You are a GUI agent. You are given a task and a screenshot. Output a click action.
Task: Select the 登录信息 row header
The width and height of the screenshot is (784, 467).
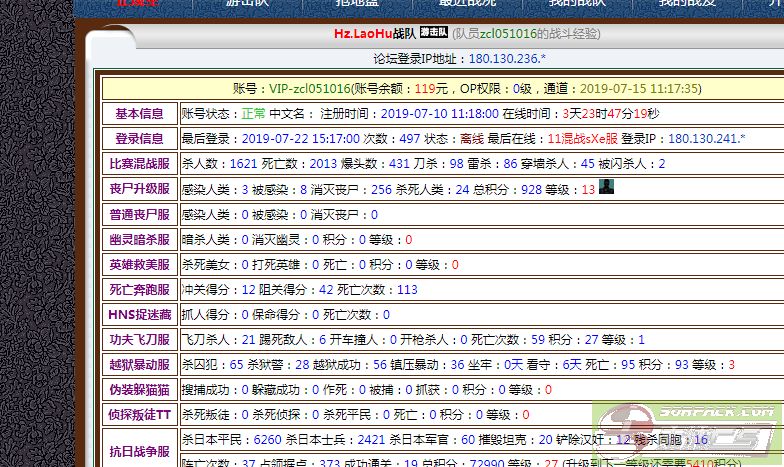point(139,139)
